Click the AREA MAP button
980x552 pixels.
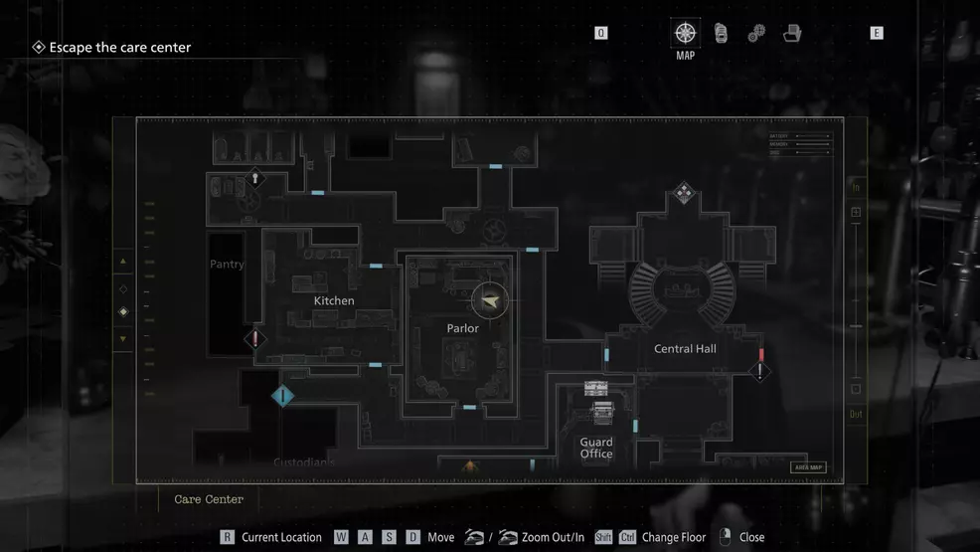pyautogui.click(x=808, y=467)
